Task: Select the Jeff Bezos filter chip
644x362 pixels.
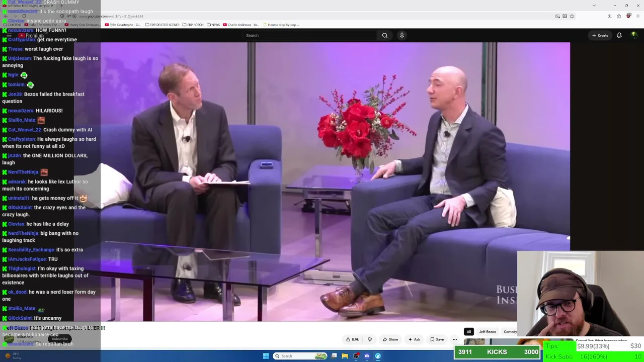Action: point(487,332)
